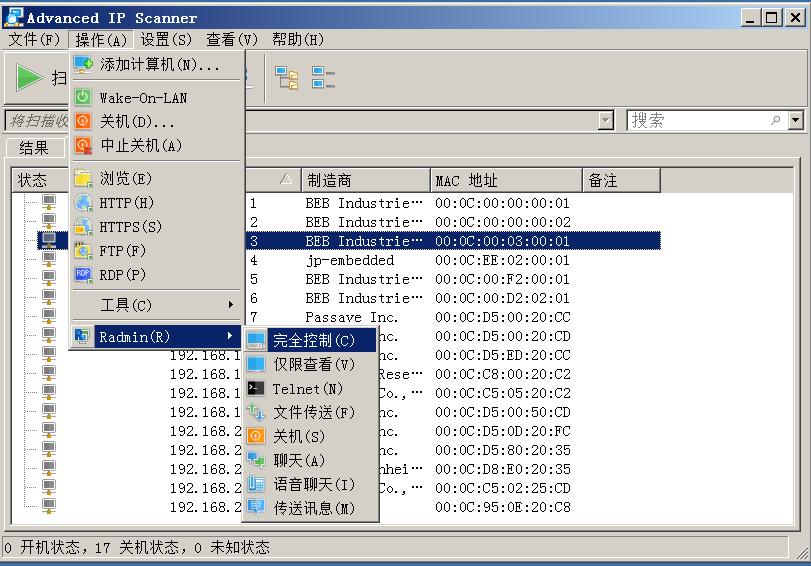Click the sort triangle in column header

[x=286, y=180]
